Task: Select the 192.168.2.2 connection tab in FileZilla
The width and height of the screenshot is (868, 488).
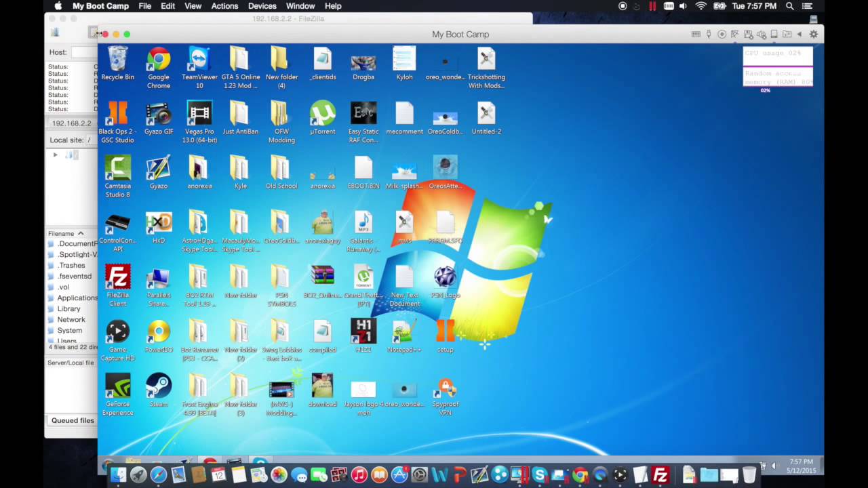Action: [x=71, y=123]
